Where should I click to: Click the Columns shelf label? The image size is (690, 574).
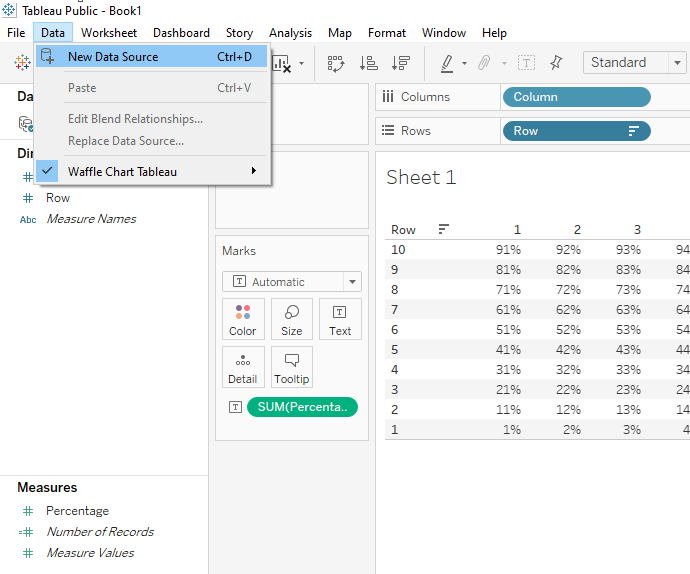(x=425, y=97)
